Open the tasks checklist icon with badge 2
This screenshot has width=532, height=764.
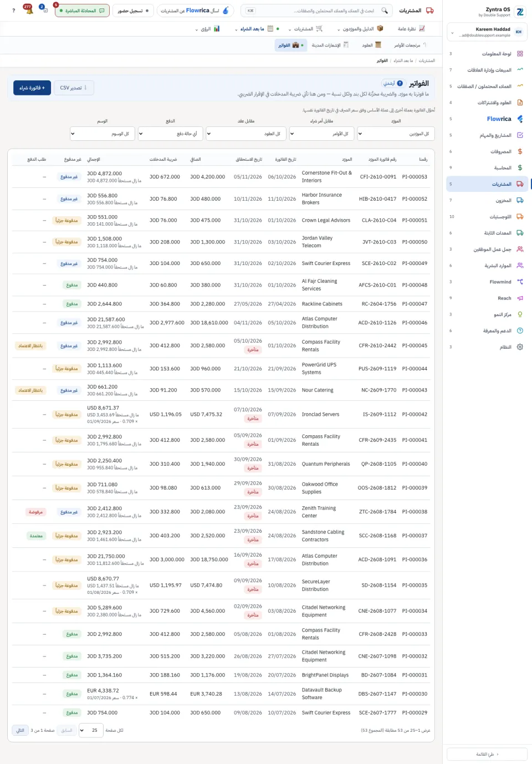(x=44, y=10)
